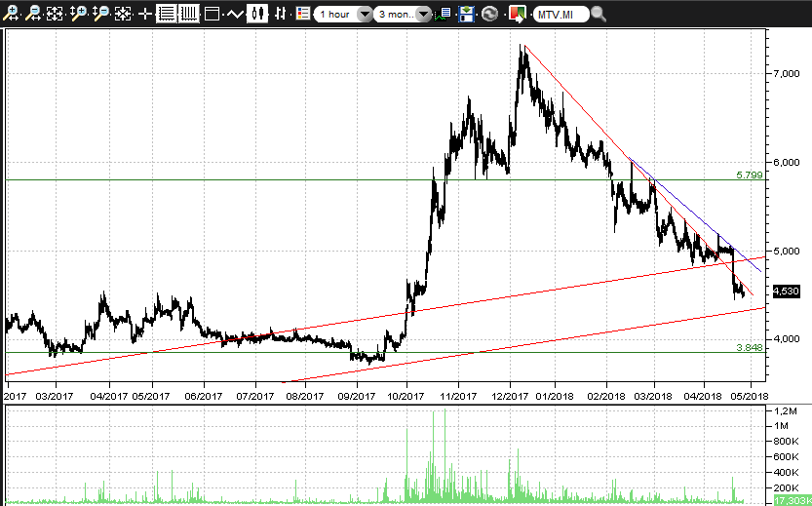Click the 5,000 price axis label

[786, 251]
